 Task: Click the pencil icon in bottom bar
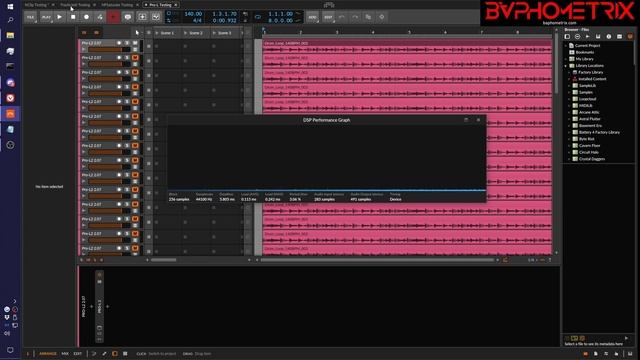104,354
